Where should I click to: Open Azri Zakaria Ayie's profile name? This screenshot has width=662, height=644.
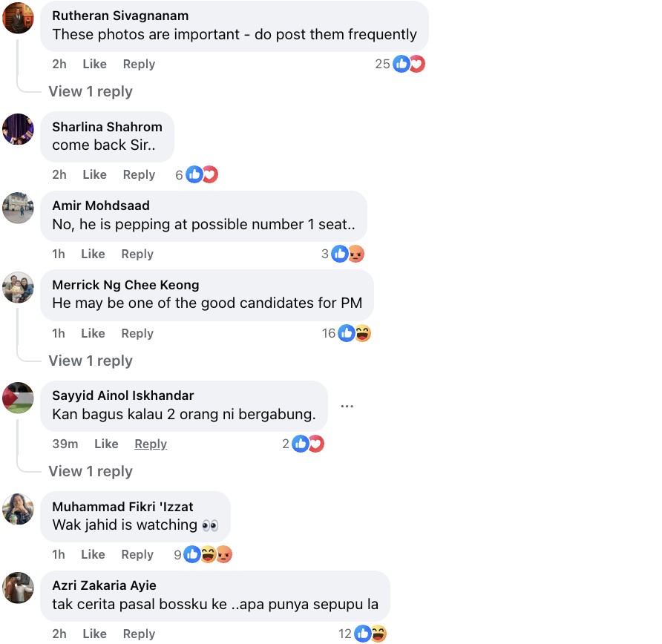point(104,586)
